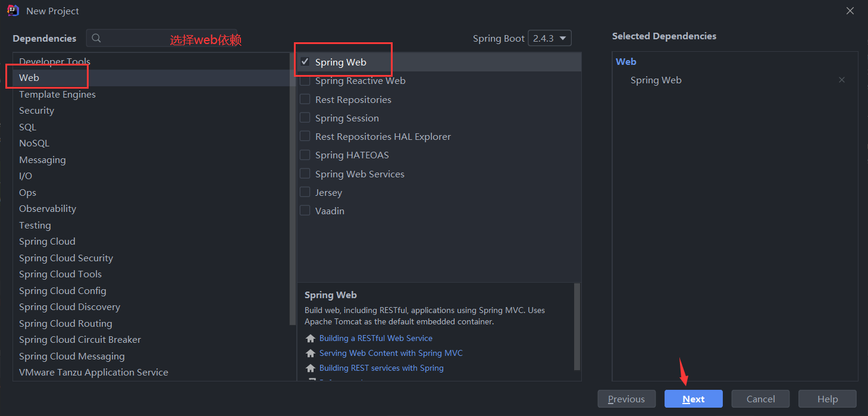Check the Vaadin checkbox

point(305,211)
